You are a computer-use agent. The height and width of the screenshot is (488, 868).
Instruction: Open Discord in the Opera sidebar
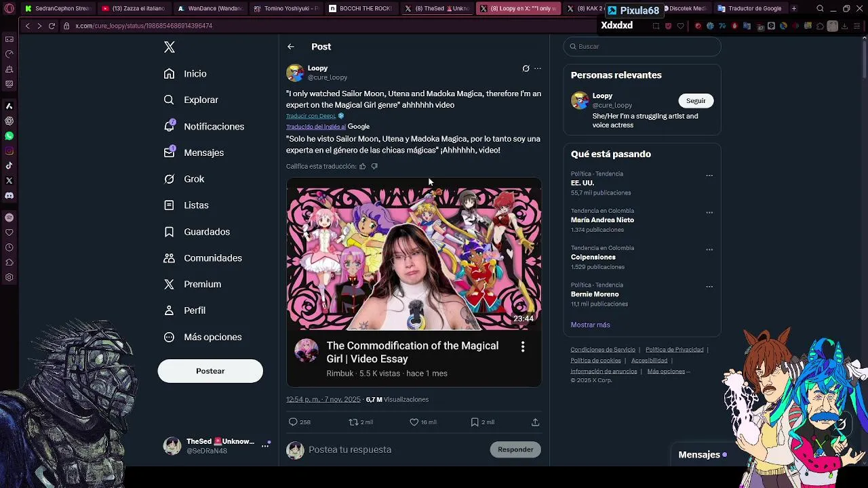(9, 196)
